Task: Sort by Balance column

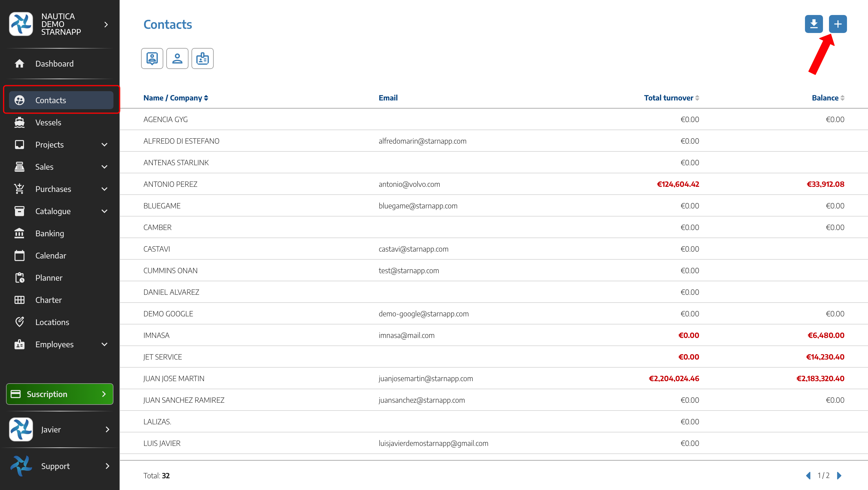Action: (828, 98)
